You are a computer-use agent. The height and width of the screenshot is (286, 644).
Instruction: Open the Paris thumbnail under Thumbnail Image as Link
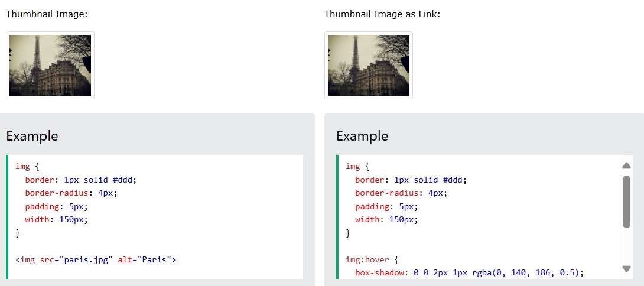369,66
